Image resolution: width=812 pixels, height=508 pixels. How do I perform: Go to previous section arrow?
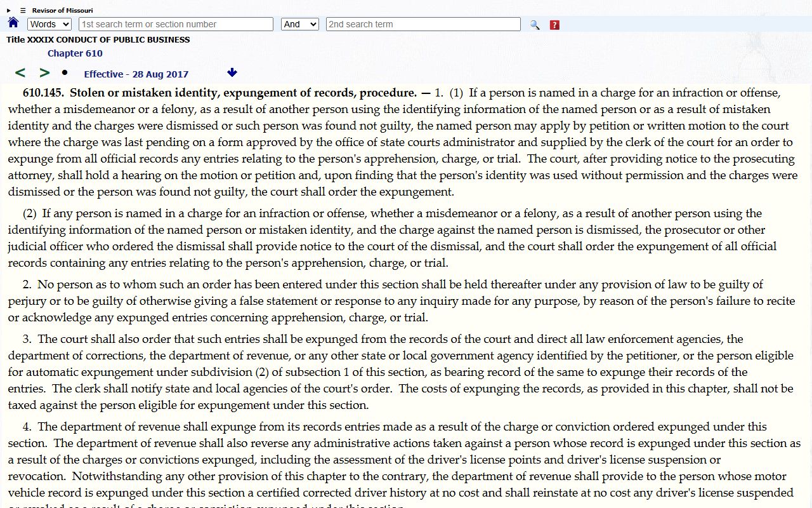tap(20, 73)
